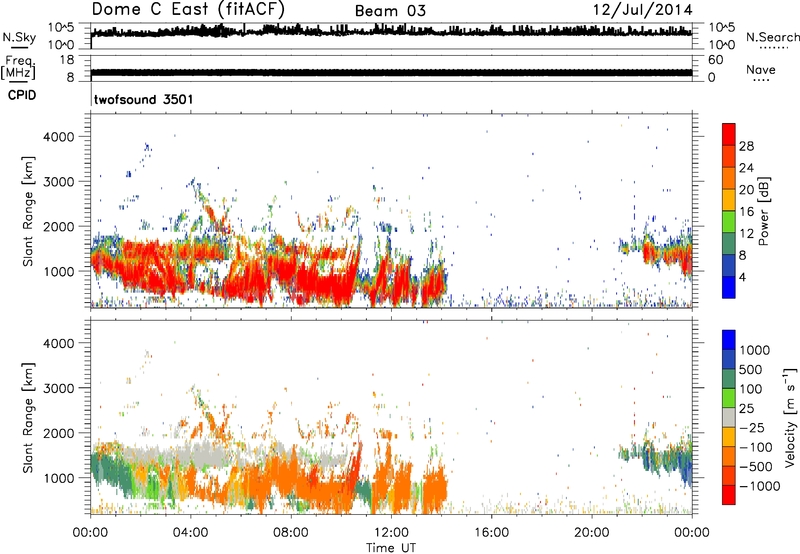Click the '08:00' time axis tick label
The image size is (800, 554).
291,533
